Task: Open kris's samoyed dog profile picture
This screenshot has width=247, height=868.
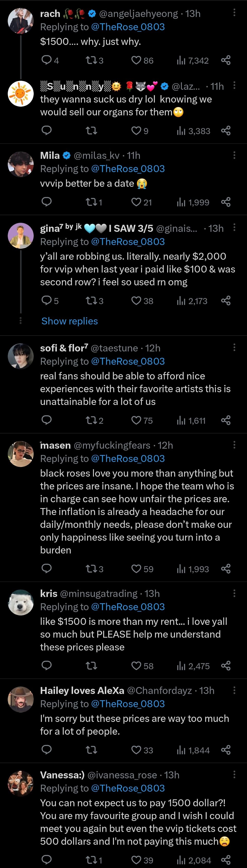Action: tap(21, 602)
